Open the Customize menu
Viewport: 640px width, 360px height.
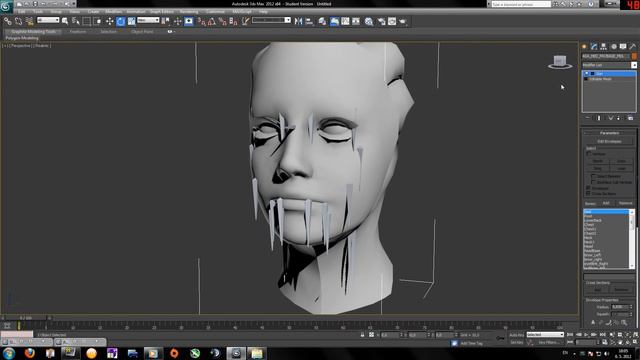click(215, 12)
